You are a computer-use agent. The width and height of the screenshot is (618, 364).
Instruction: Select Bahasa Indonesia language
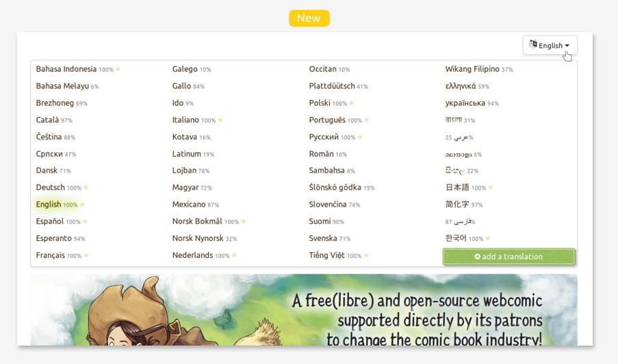[x=66, y=69]
